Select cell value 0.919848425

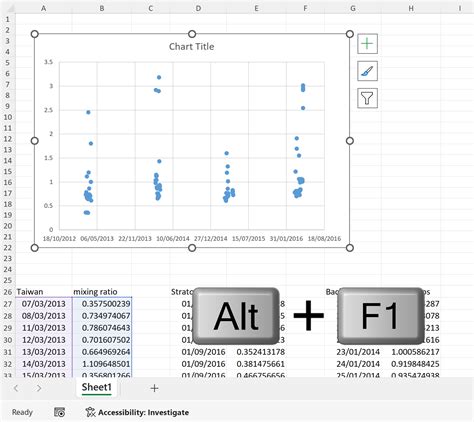(x=411, y=364)
